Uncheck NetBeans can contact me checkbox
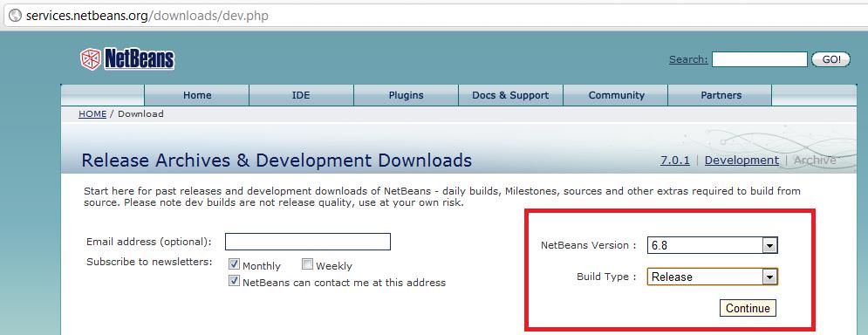868x335 pixels. (x=234, y=281)
